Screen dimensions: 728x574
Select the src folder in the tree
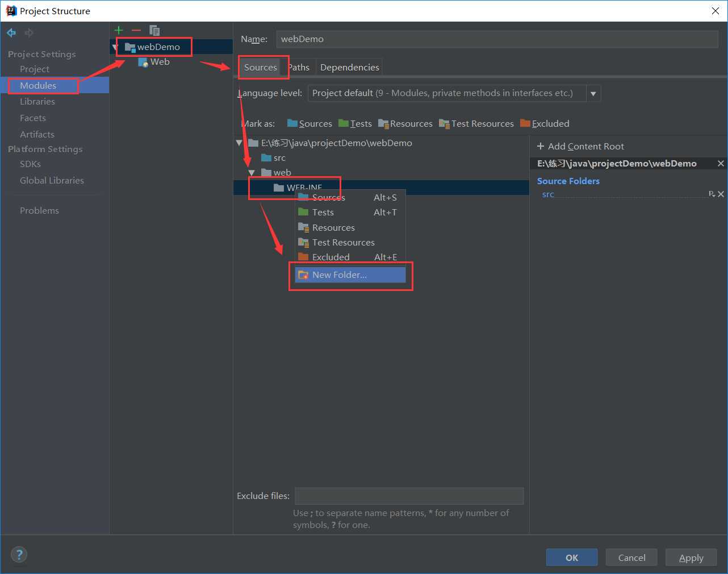[279, 158]
